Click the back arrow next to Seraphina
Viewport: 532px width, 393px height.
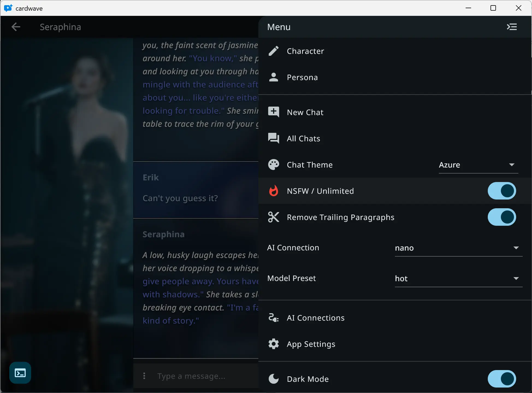(x=16, y=27)
